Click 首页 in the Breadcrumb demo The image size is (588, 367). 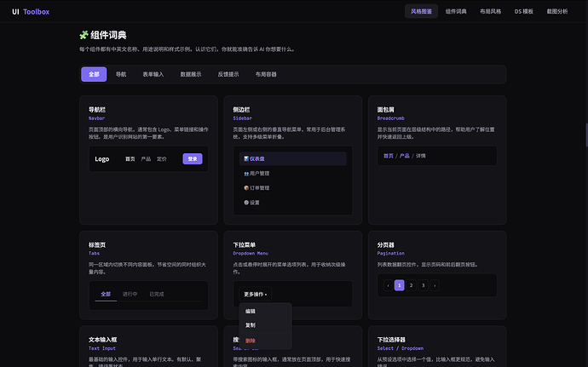click(x=389, y=156)
